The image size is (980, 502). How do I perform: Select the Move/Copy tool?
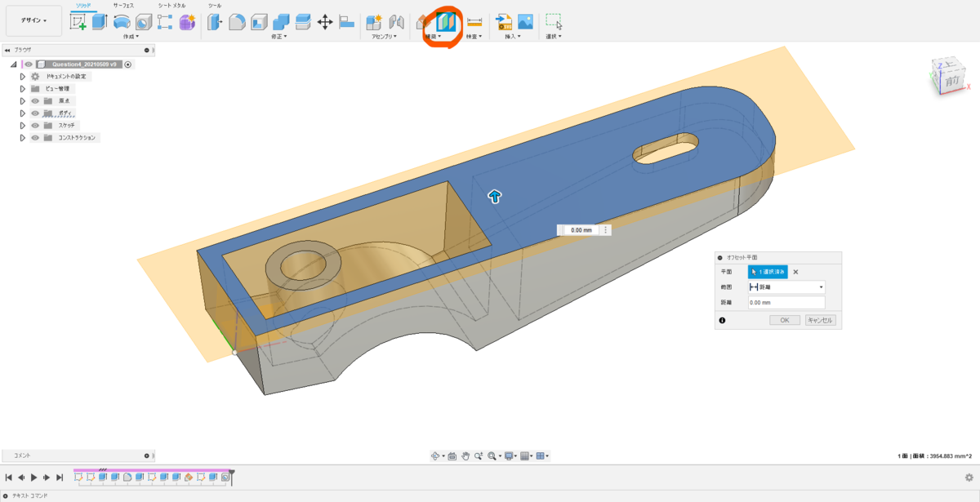325,22
